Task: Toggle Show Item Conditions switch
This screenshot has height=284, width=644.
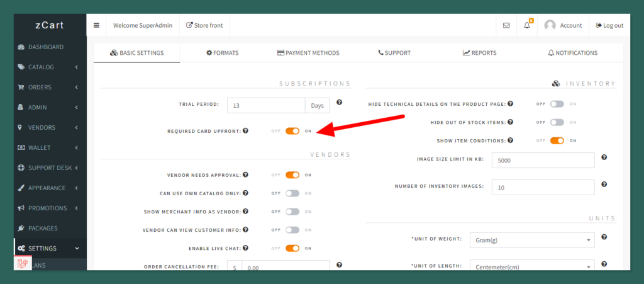Action: pos(557,140)
